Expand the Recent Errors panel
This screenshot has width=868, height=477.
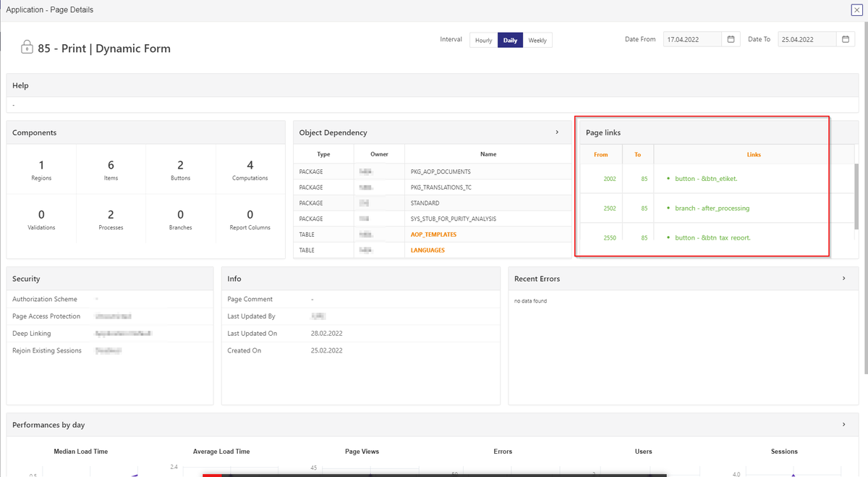coord(844,279)
